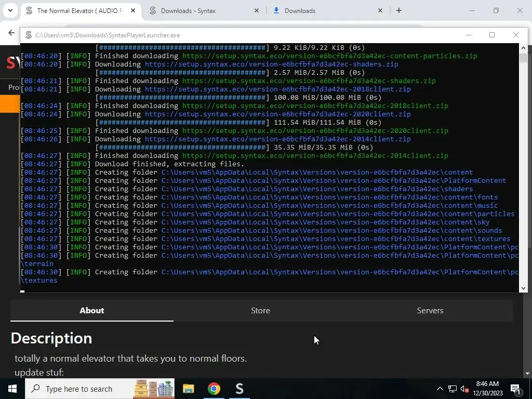Minimize the SyntaxPlayerLauncher console window
Image resolution: width=532 pixels, height=399 pixels.
pos(469,35)
